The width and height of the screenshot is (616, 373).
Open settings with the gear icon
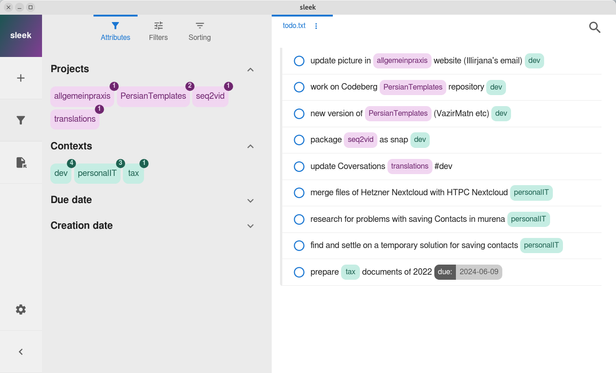[x=21, y=309]
